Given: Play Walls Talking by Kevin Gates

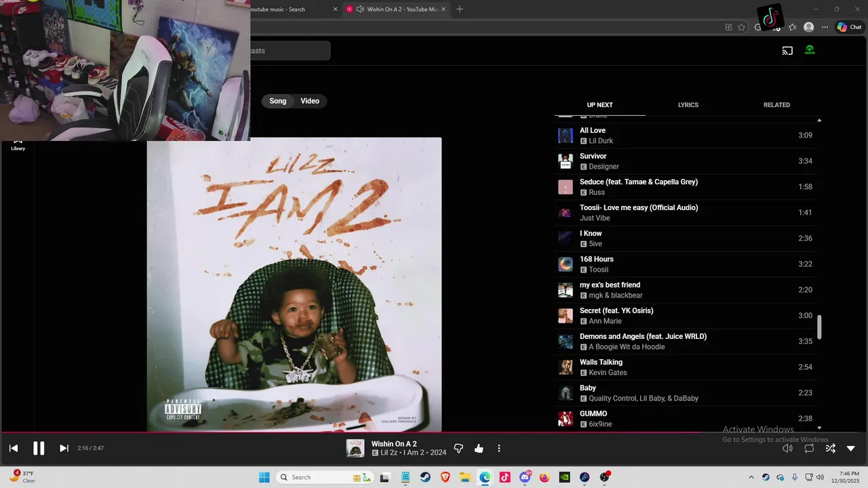Looking at the screenshot, I should (685, 367).
